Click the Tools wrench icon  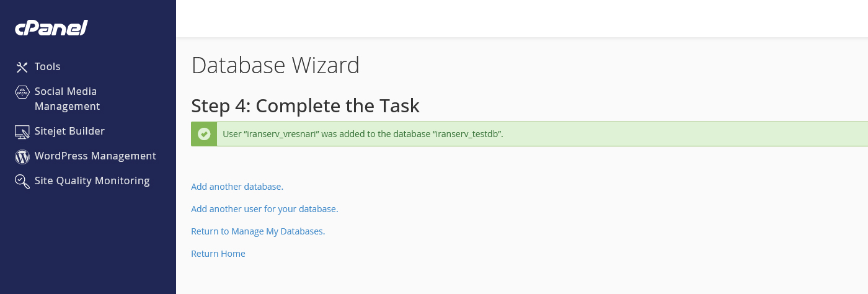point(22,67)
